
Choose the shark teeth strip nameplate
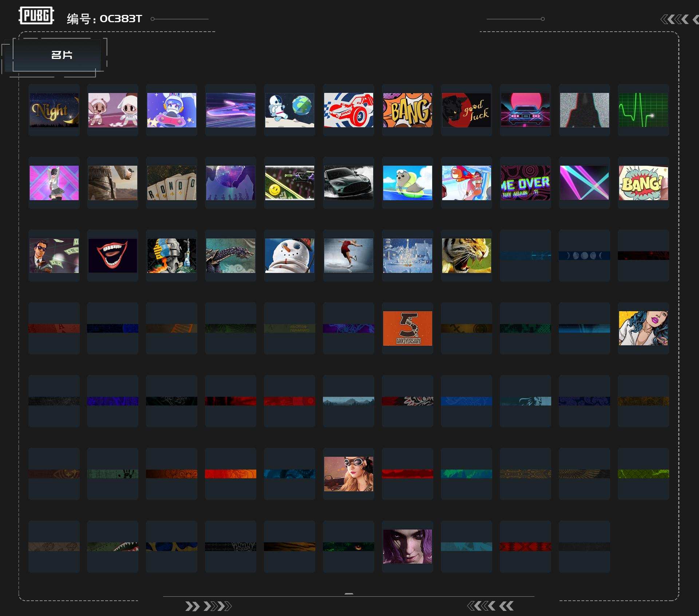coord(113,547)
